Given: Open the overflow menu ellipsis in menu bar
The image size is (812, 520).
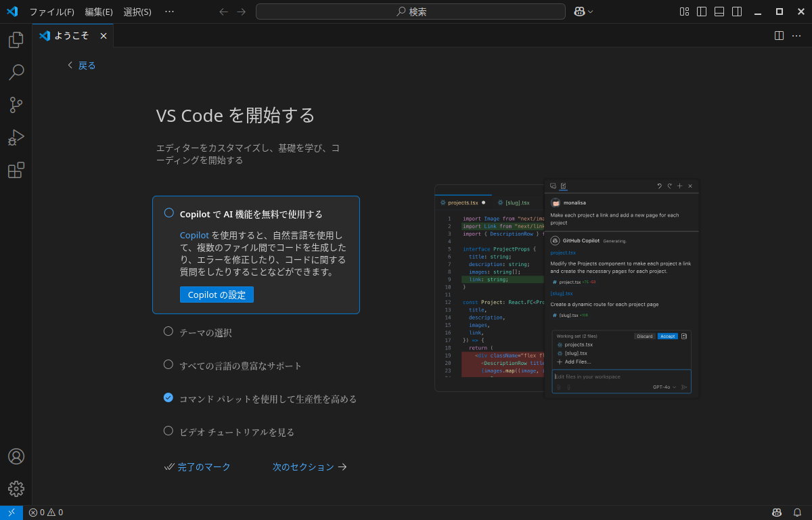Looking at the screenshot, I should (x=169, y=12).
